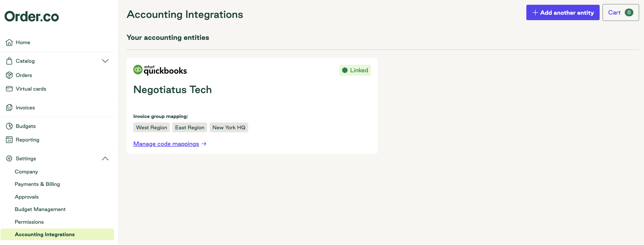Click the QuickBooks logo on entity card

click(x=160, y=70)
